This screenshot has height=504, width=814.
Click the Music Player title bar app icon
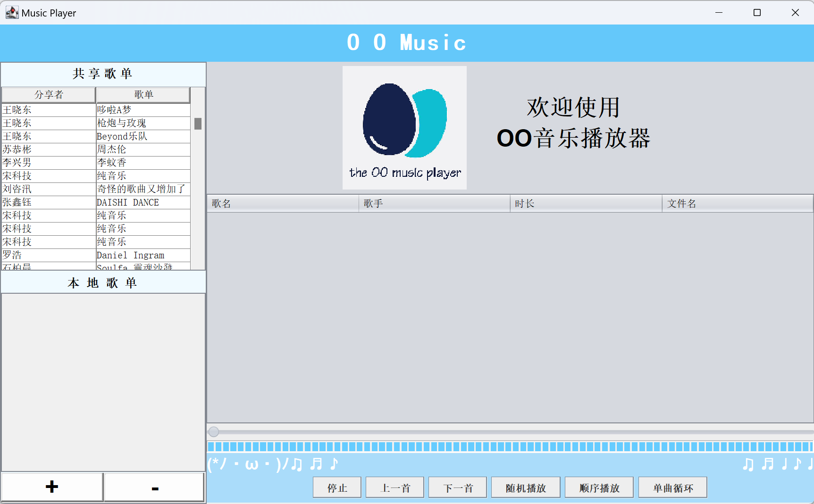[12, 13]
